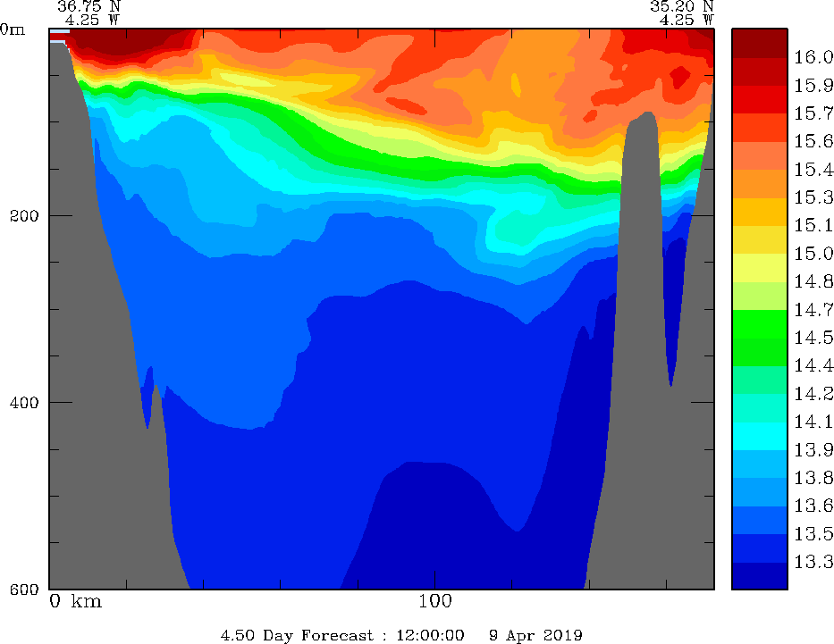Pick the cyan colorbar band between 13.9 and 14.1
Image resolution: width=834 pixels, height=644 pixels.
tap(760, 436)
